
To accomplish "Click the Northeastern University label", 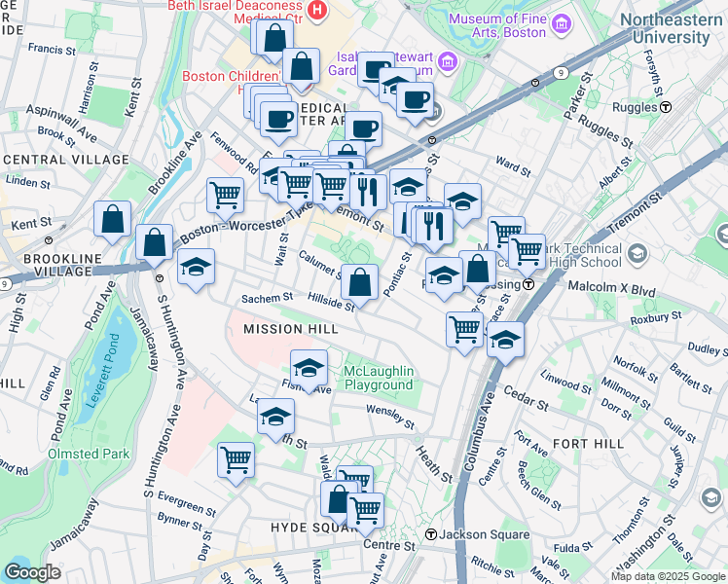I will click(671, 28).
